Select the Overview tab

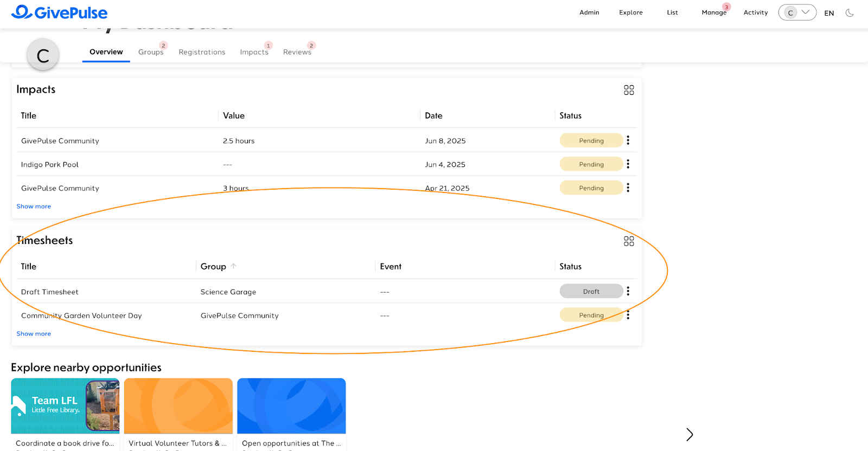click(106, 52)
